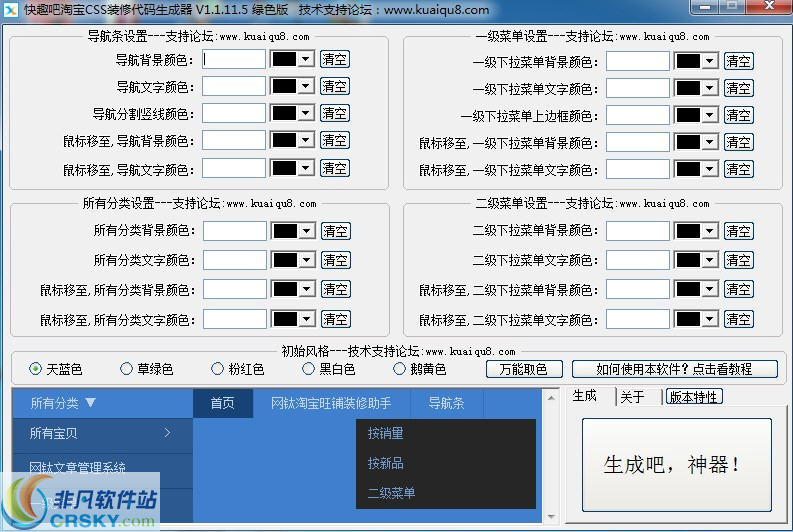Clear the 一级下拉菜单上边框颜色 field with 清空

tap(738, 115)
